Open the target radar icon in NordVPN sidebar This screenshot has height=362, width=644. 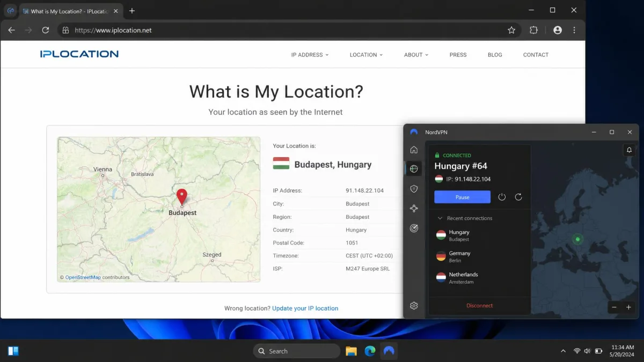[414, 228]
